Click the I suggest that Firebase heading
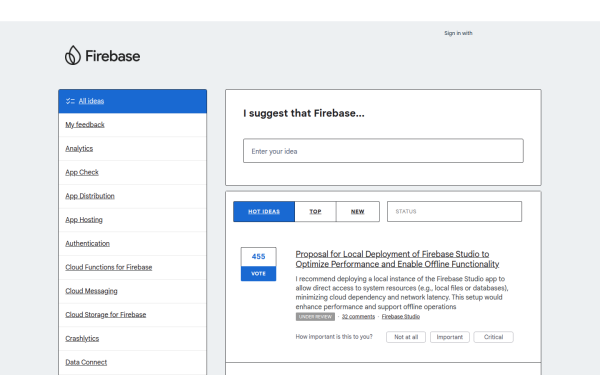The width and height of the screenshot is (600, 375). click(x=304, y=113)
